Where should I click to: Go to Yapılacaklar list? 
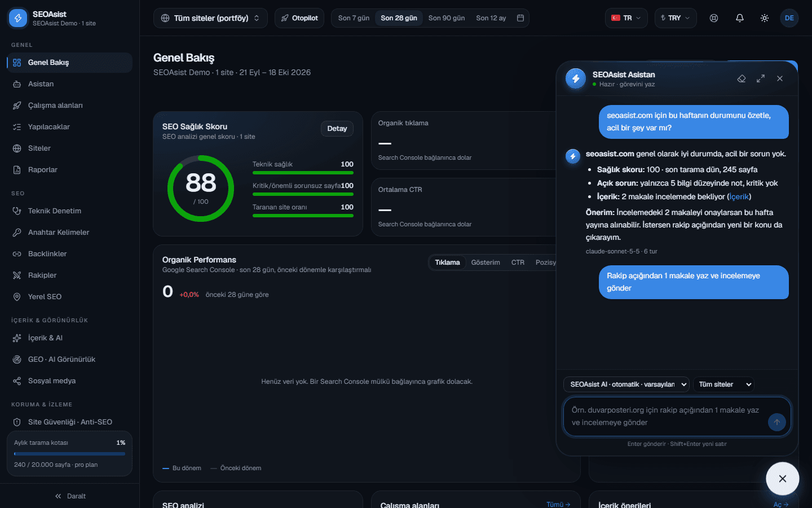coord(69,127)
